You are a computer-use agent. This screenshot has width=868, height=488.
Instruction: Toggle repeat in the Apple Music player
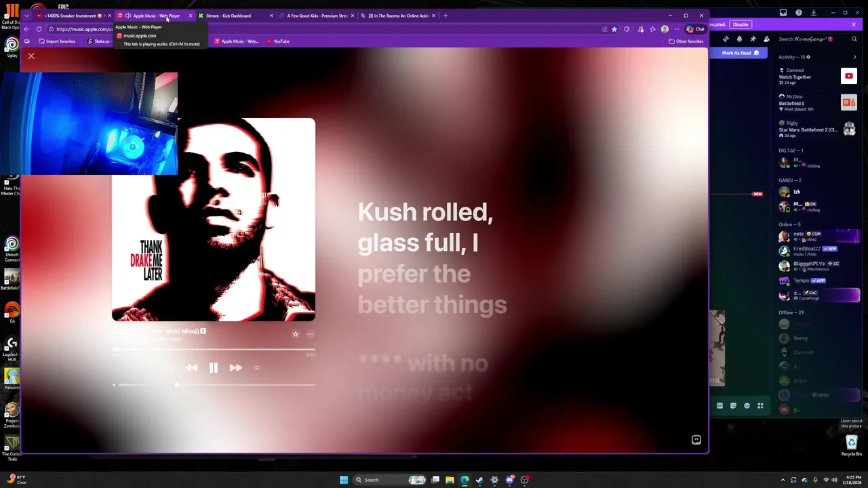tap(257, 367)
